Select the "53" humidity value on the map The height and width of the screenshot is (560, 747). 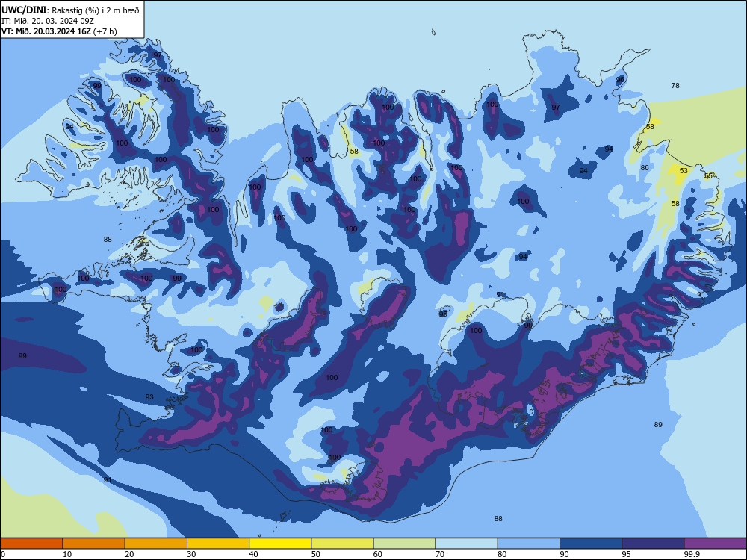pyautogui.click(x=684, y=170)
